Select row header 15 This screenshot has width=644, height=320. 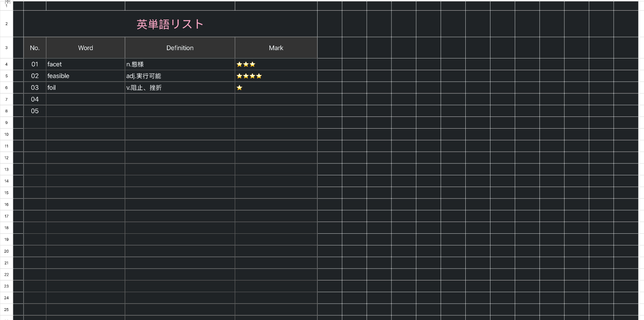click(6, 193)
